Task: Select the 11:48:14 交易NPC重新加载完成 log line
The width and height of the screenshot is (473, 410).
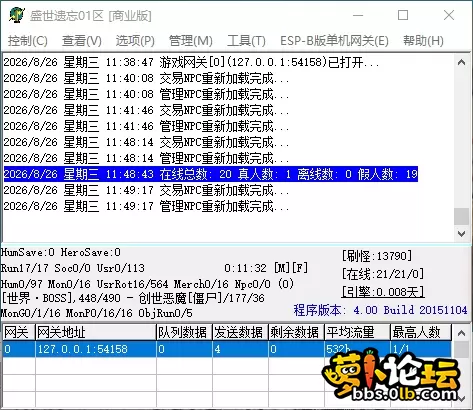Action: [x=146, y=142]
